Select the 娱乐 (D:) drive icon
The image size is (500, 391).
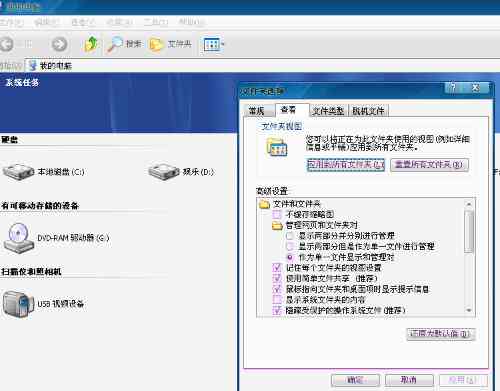click(164, 172)
